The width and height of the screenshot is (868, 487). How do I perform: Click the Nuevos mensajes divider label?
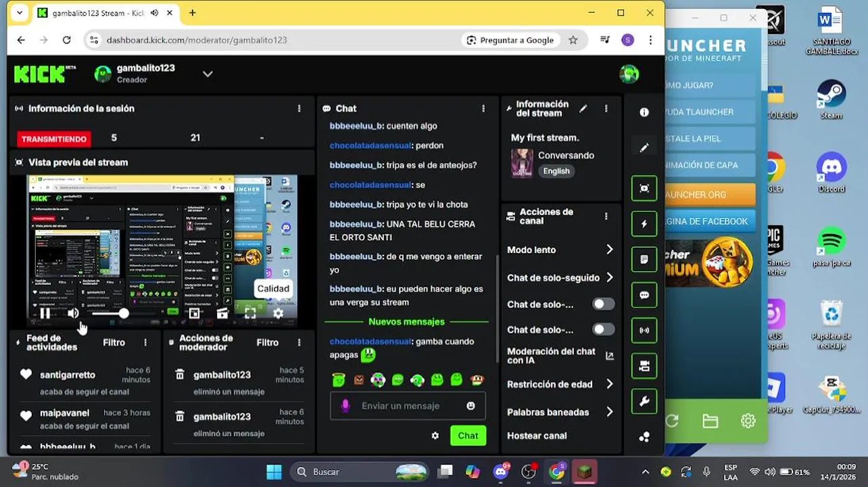(406, 322)
